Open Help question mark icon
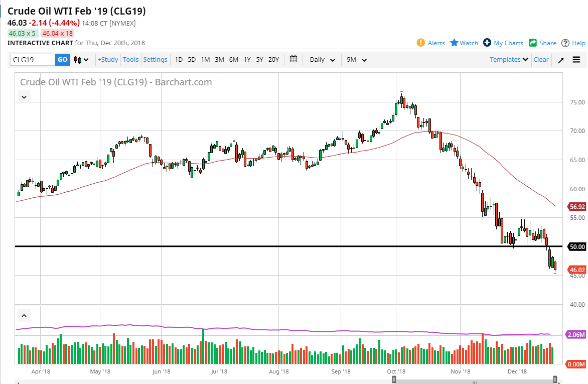The height and width of the screenshot is (384, 588). click(565, 43)
